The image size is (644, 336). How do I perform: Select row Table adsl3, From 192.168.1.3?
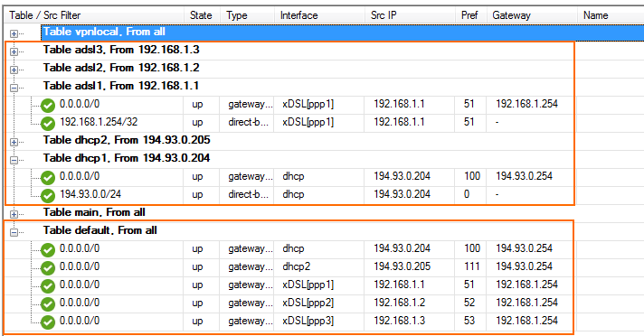pos(121,50)
